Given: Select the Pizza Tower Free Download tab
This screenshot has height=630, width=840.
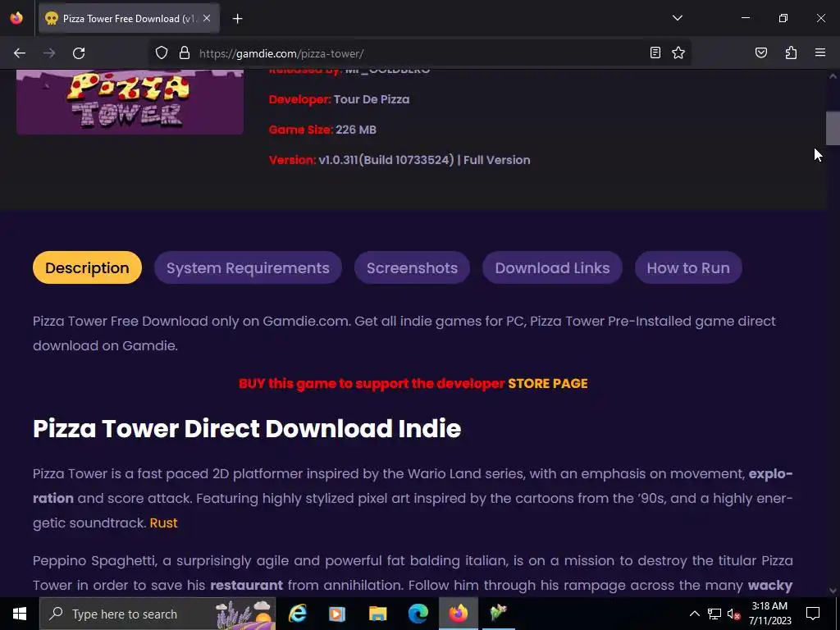Looking at the screenshot, I should point(129,19).
